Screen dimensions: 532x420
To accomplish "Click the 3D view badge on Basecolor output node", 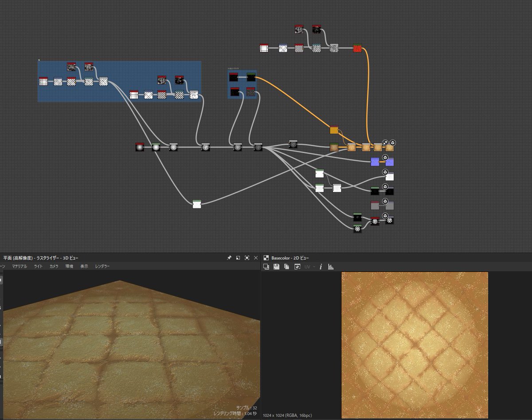I will pos(392,143).
